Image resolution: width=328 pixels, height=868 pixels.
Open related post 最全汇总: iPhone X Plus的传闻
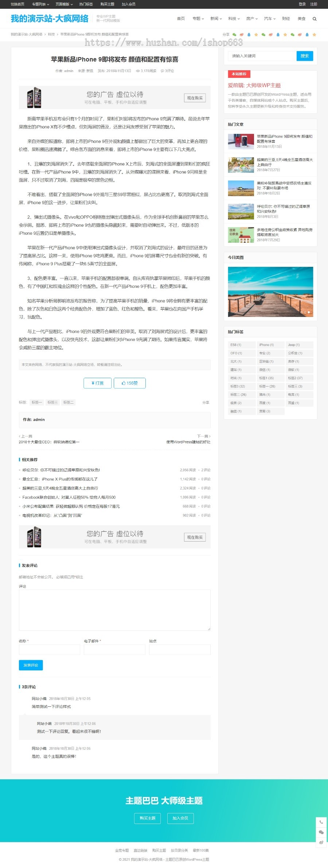[60, 479]
